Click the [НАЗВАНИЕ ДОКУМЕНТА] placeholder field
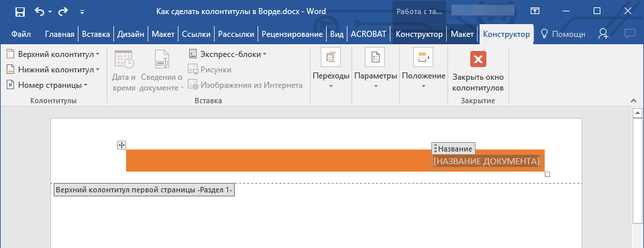Image resolution: width=644 pixels, height=248 pixels. pos(486,162)
